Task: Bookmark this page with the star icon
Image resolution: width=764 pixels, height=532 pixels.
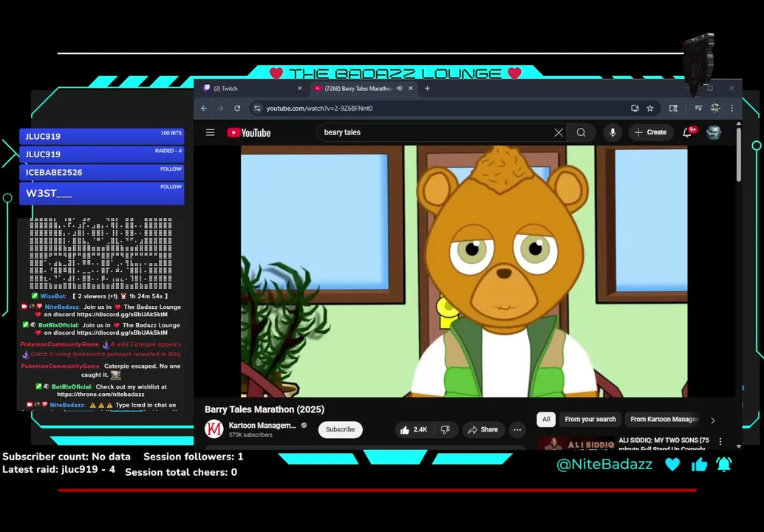Action: [x=650, y=108]
